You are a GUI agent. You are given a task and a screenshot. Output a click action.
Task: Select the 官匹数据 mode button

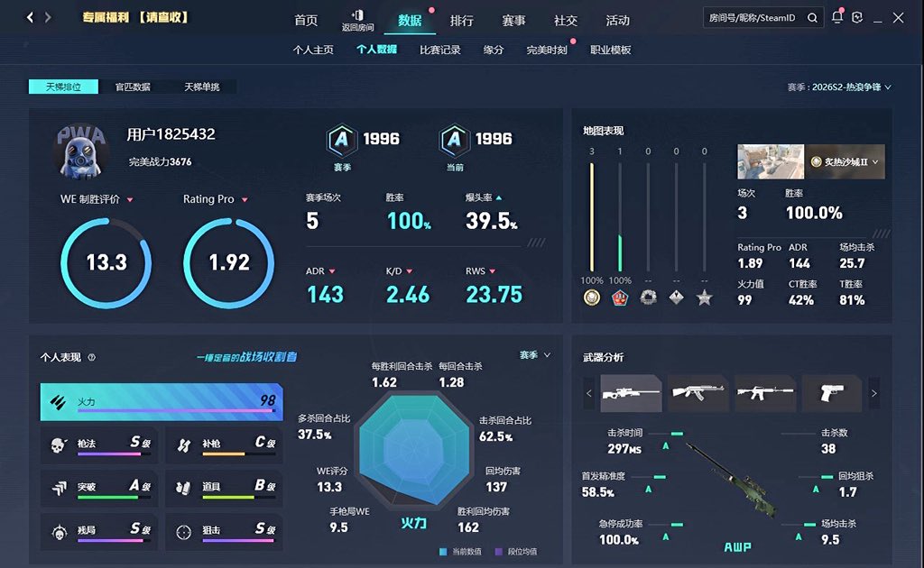[x=133, y=87]
